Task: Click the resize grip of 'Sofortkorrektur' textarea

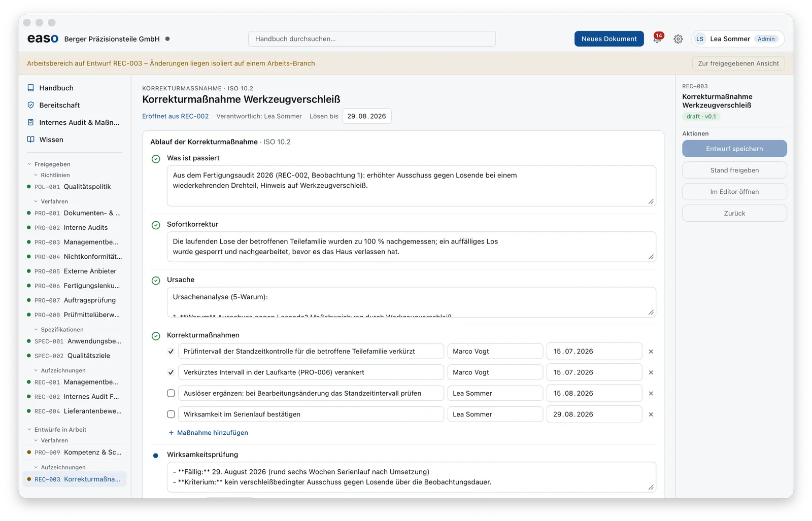Action: click(x=651, y=257)
